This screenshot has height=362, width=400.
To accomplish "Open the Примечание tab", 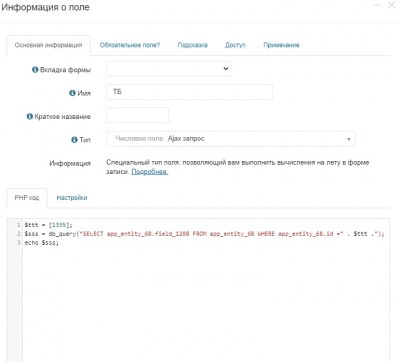I will click(281, 45).
